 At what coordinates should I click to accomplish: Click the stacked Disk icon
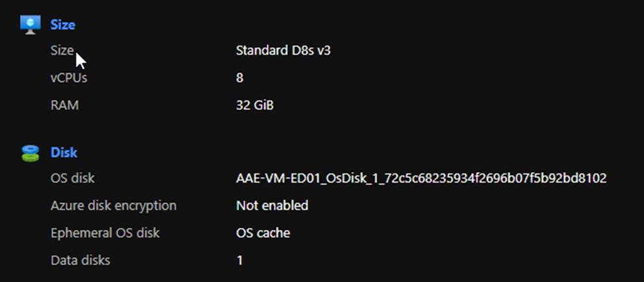click(x=30, y=153)
